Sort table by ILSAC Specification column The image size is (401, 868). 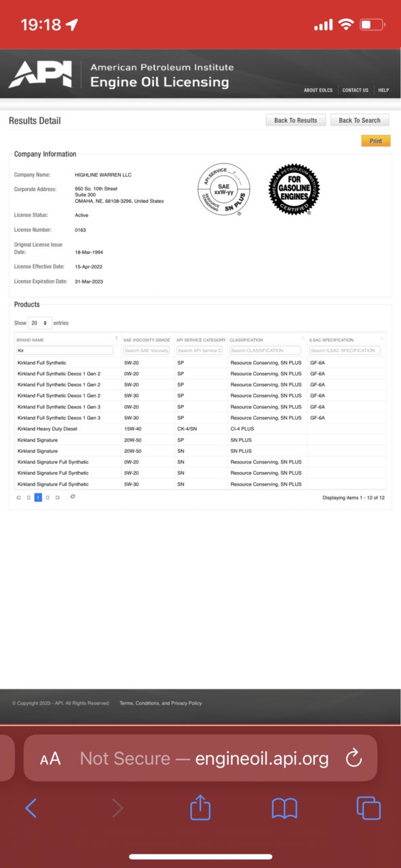click(x=347, y=340)
